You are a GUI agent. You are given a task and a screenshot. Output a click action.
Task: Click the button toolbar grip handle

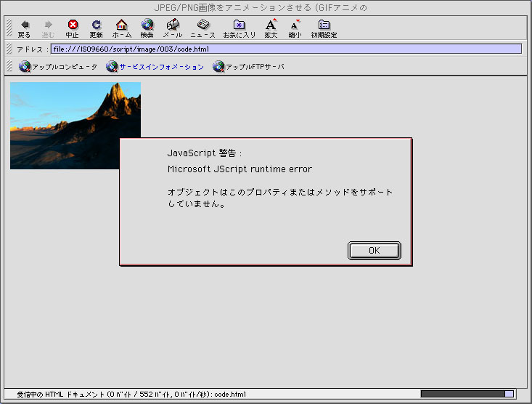pyautogui.click(x=9, y=28)
